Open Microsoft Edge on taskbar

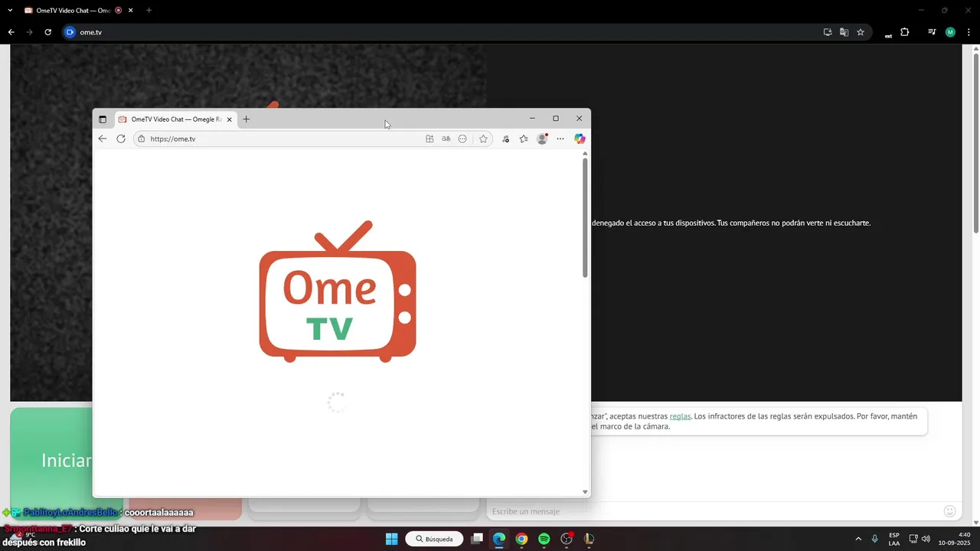point(499,539)
